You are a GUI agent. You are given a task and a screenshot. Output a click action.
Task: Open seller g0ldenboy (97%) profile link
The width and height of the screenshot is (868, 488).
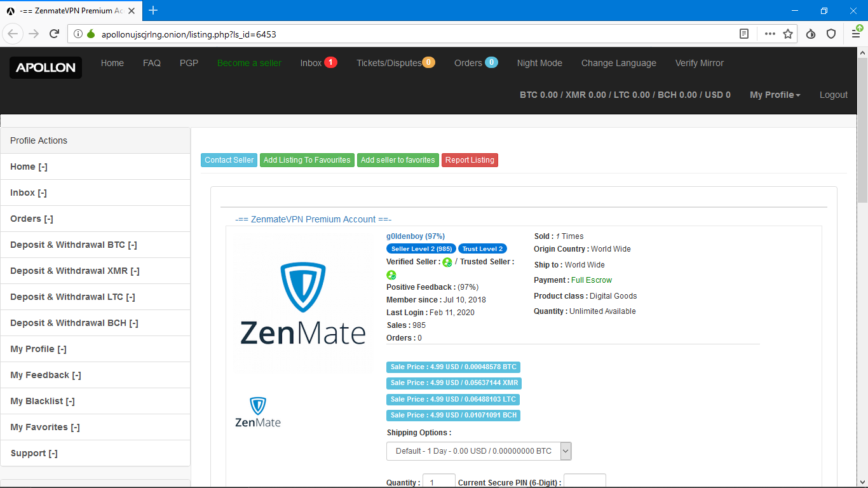pyautogui.click(x=416, y=236)
